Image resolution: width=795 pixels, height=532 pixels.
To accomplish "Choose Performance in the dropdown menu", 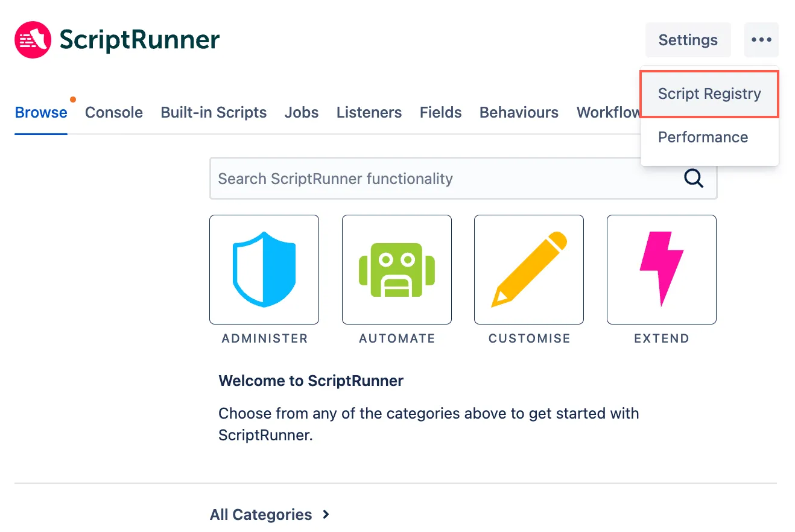I will click(x=709, y=138).
